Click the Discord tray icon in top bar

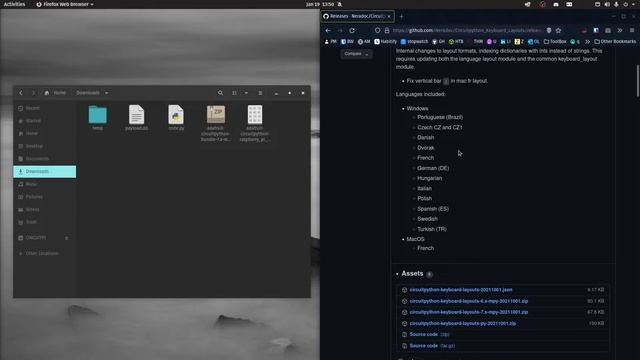[556, 4]
